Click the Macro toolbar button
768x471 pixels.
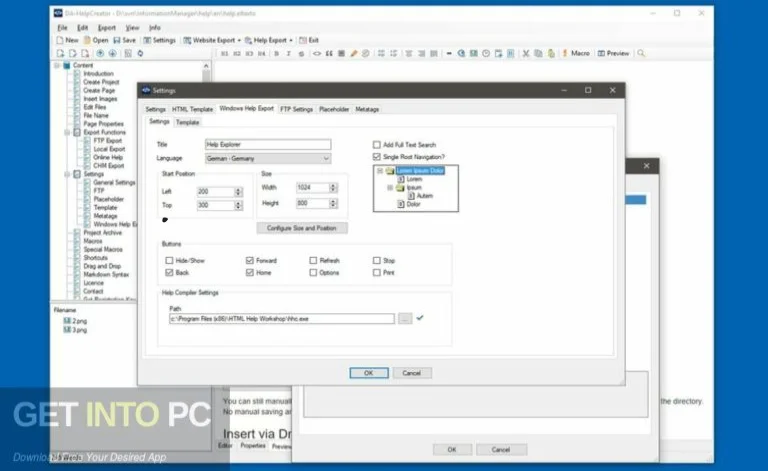pyautogui.click(x=576, y=53)
